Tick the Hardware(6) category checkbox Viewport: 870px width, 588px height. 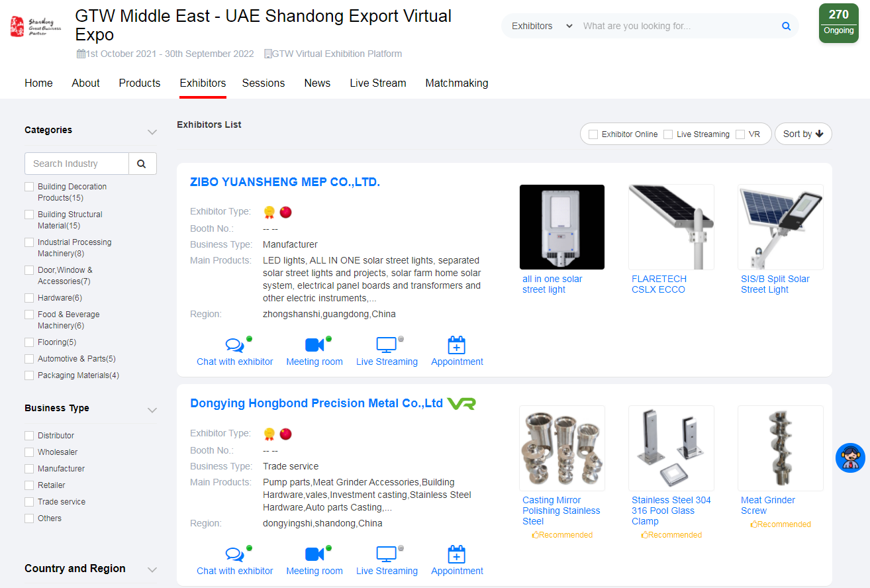click(29, 298)
